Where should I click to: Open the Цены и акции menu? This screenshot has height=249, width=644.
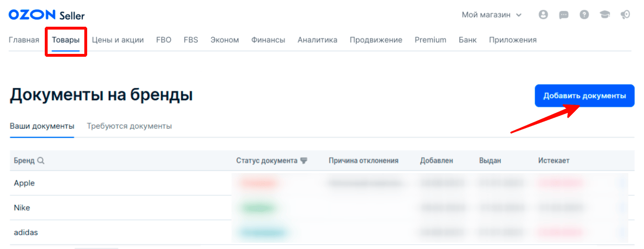(118, 40)
